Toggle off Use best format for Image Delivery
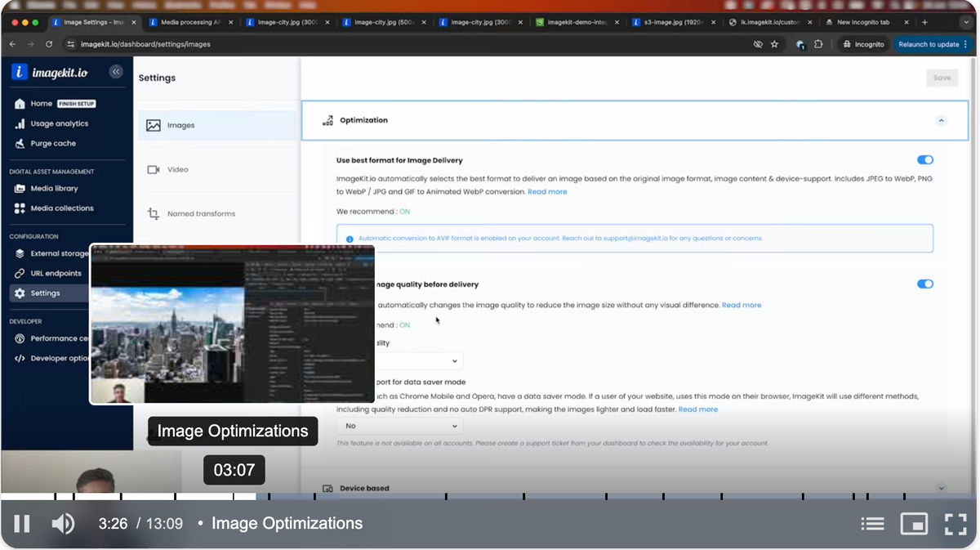The image size is (980, 550). (924, 160)
